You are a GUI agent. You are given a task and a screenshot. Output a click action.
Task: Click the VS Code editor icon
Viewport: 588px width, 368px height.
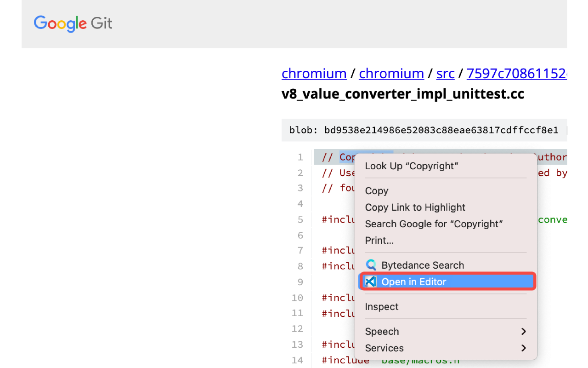point(371,282)
